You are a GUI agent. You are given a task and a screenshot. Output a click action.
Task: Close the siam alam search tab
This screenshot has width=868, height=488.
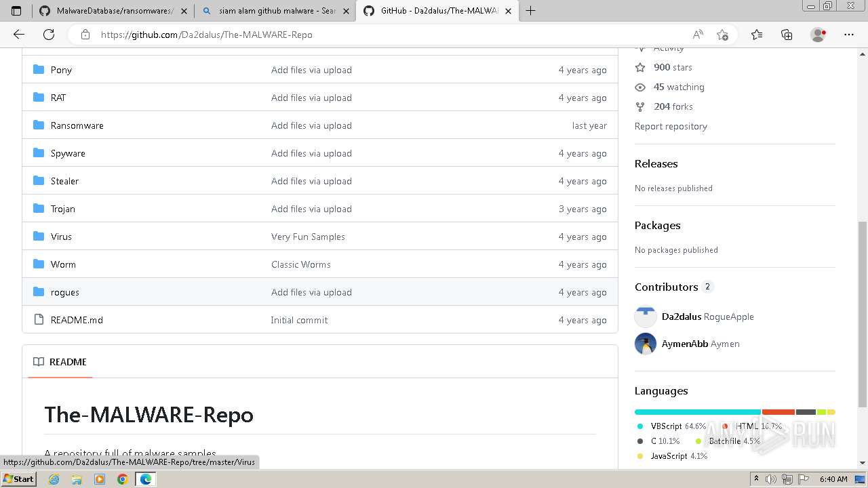346,11
